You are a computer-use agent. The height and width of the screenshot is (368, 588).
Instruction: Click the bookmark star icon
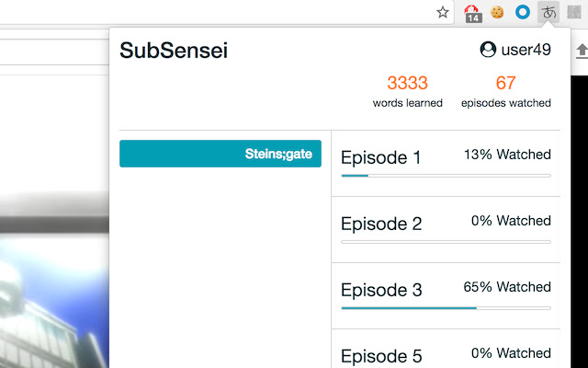pos(443,13)
